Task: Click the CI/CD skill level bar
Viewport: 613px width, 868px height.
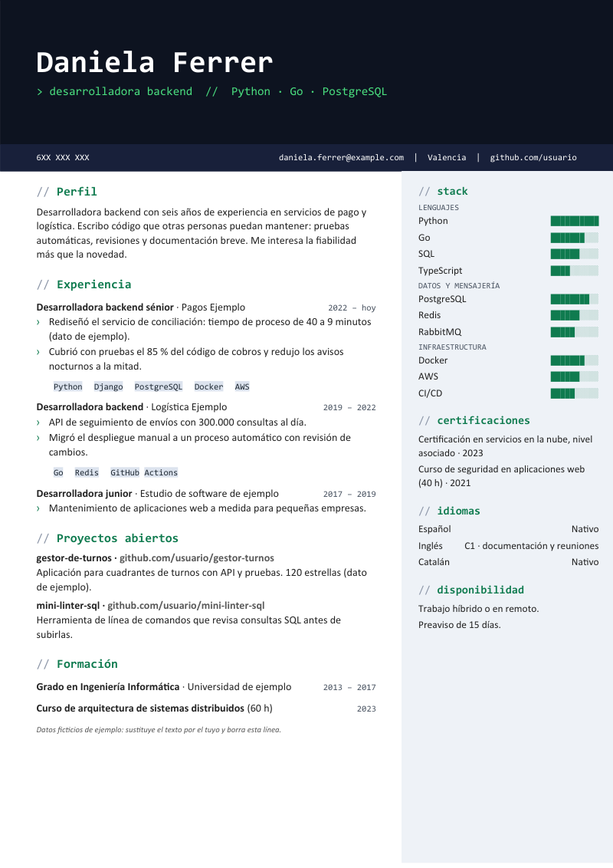Action: pyautogui.click(x=574, y=393)
